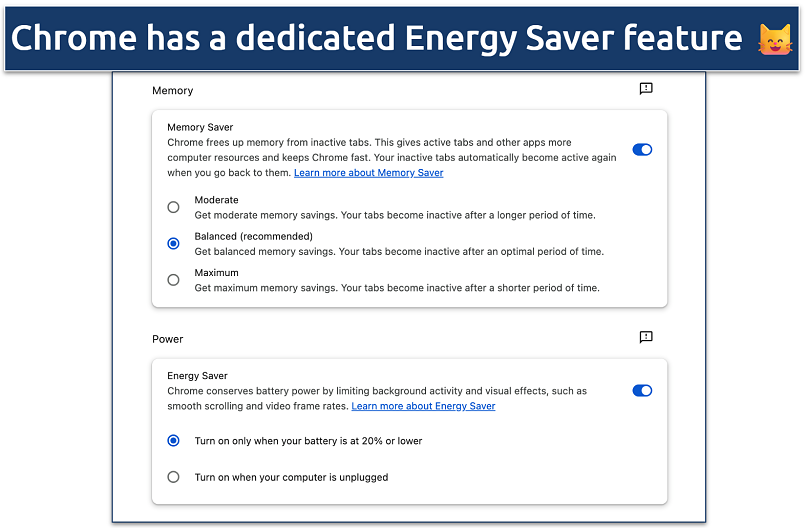Send feedback for the Power section
This screenshot has height=528, width=806.
click(x=646, y=337)
